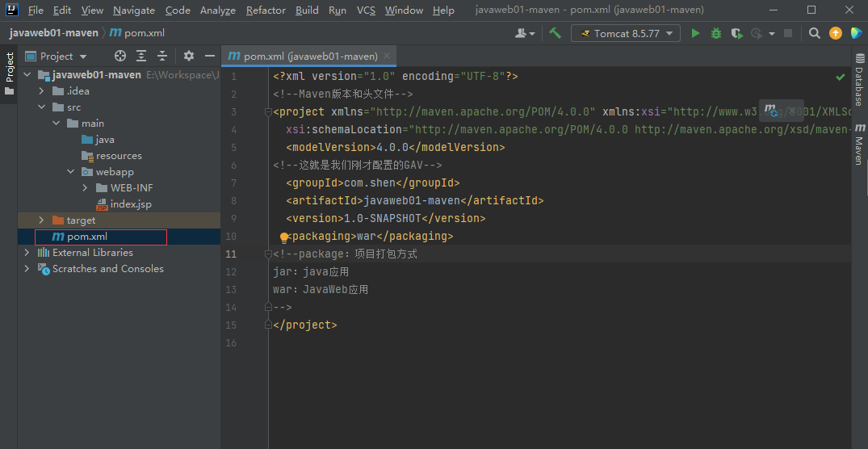This screenshot has width=868, height=449.
Task: Collapse the main folder
Action: (56, 123)
